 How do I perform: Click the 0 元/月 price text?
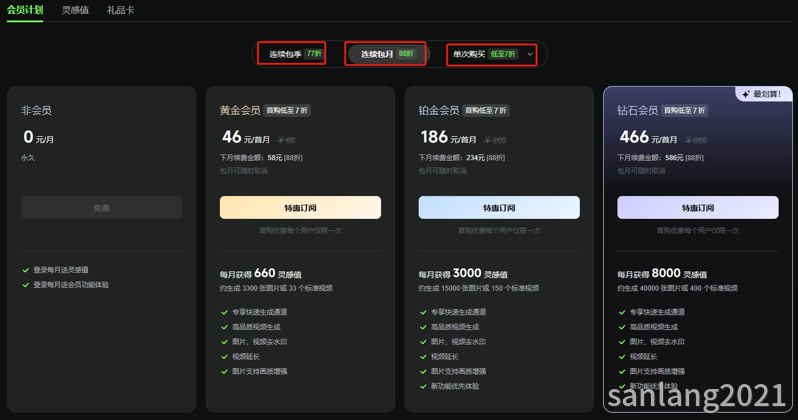(x=39, y=137)
